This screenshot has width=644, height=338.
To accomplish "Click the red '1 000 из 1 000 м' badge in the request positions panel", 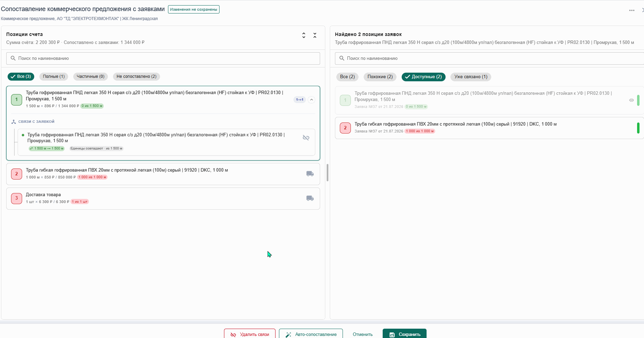I will [420, 131].
